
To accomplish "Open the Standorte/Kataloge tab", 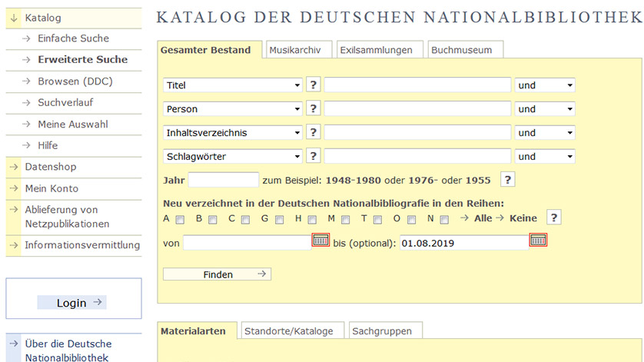I will pyautogui.click(x=289, y=331).
